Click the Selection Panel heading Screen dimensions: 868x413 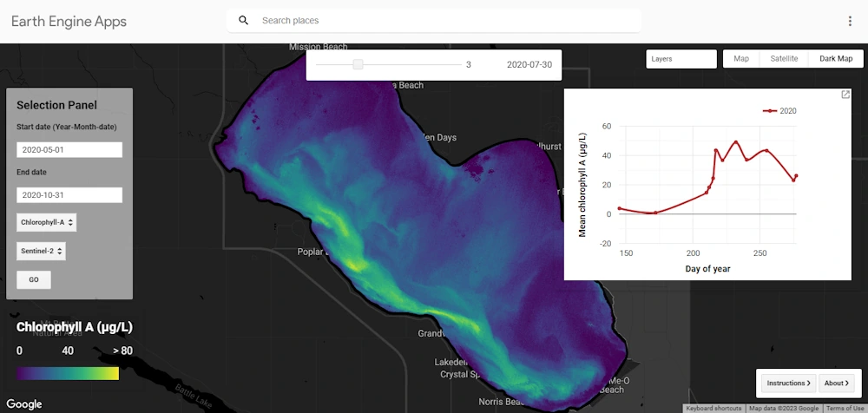(x=56, y=105)
